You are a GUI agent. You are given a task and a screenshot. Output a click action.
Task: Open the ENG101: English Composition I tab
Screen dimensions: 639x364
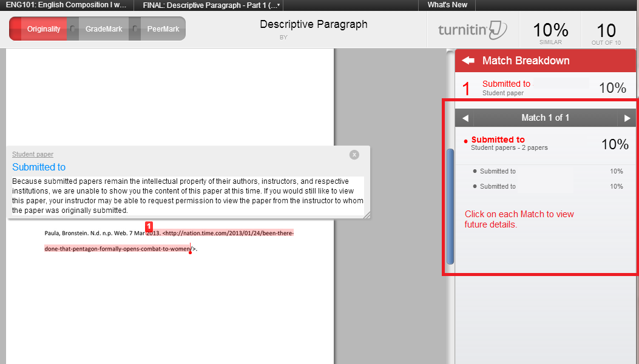[x=66, y=5]
